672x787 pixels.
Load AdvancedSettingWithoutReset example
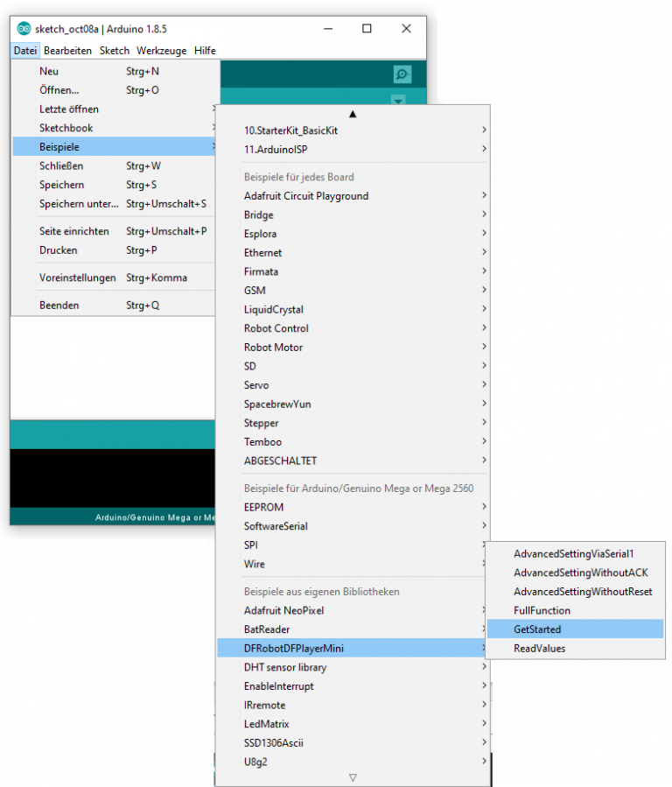click(575, 592)
